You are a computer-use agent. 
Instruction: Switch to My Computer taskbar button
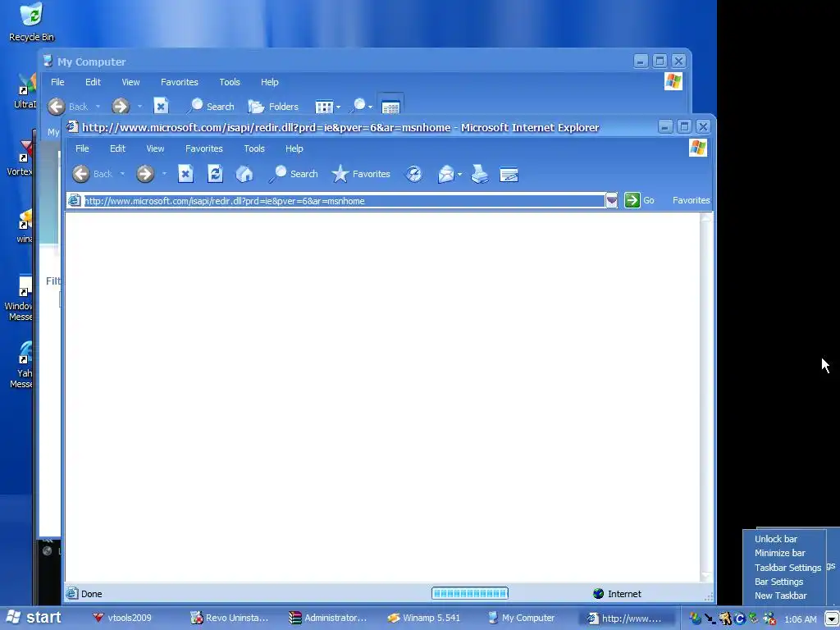(522, 618)
